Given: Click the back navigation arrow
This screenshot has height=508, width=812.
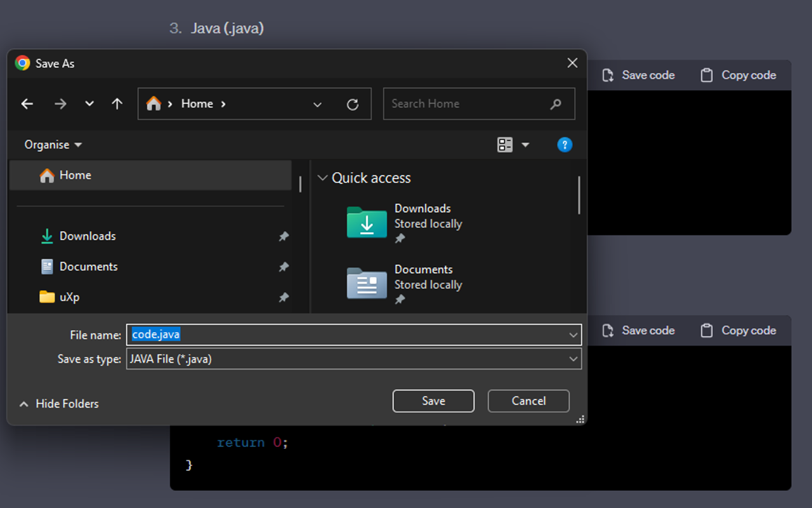Looking at the screenshot, I should (27, 104).
